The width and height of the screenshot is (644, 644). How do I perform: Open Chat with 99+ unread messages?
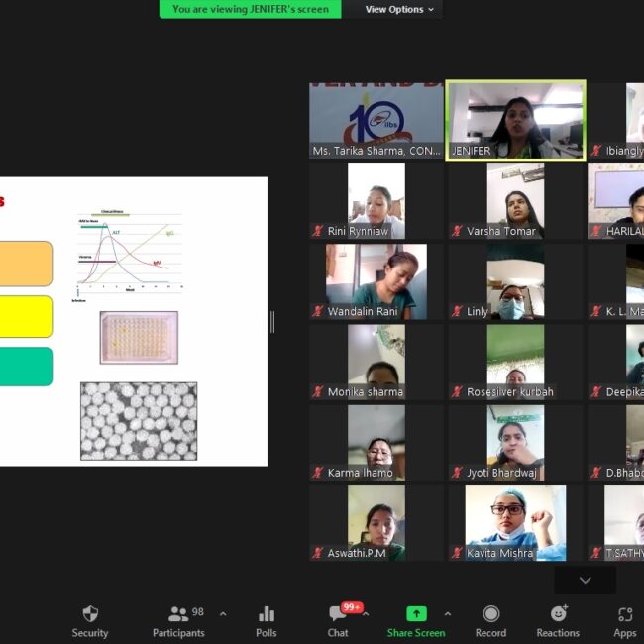tap(338, 614)
